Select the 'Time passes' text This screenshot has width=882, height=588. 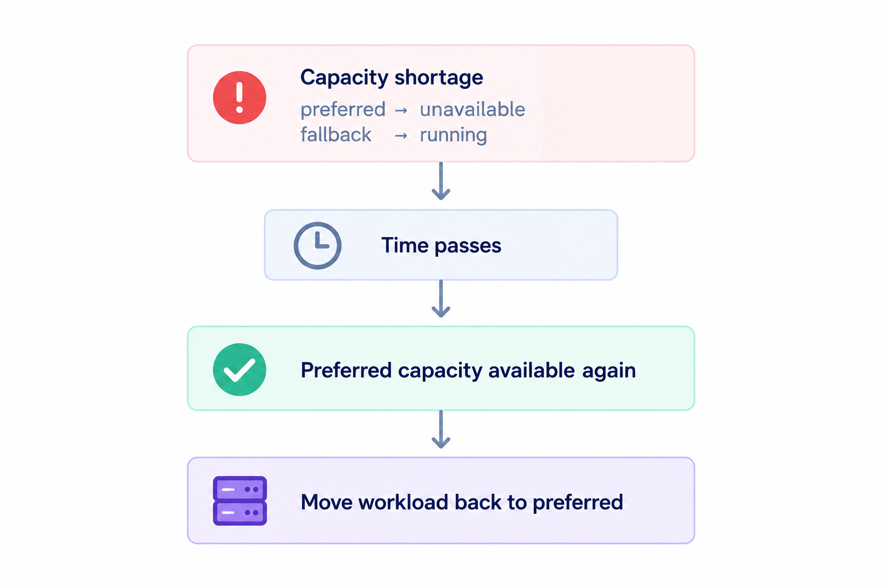[441, 246]
